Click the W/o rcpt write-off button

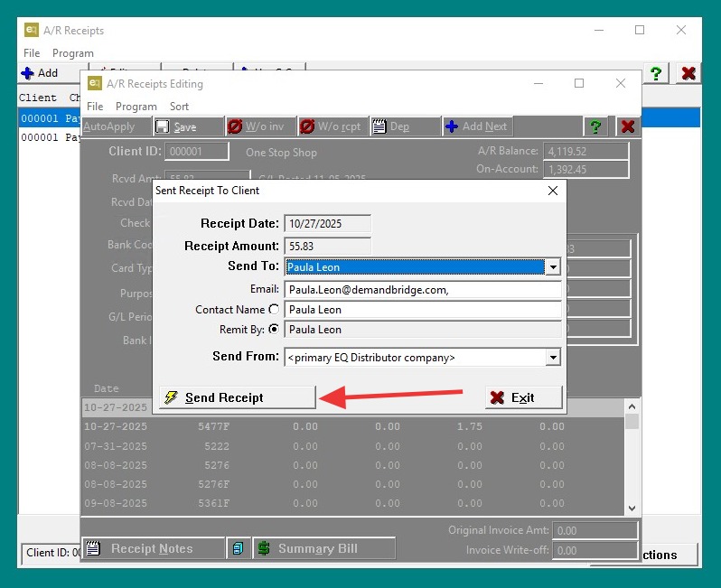point(333,126)
